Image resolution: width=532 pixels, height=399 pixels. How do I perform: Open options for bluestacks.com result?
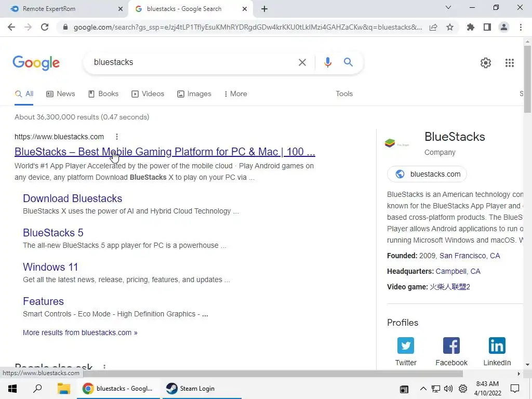(x=117, y=137)
